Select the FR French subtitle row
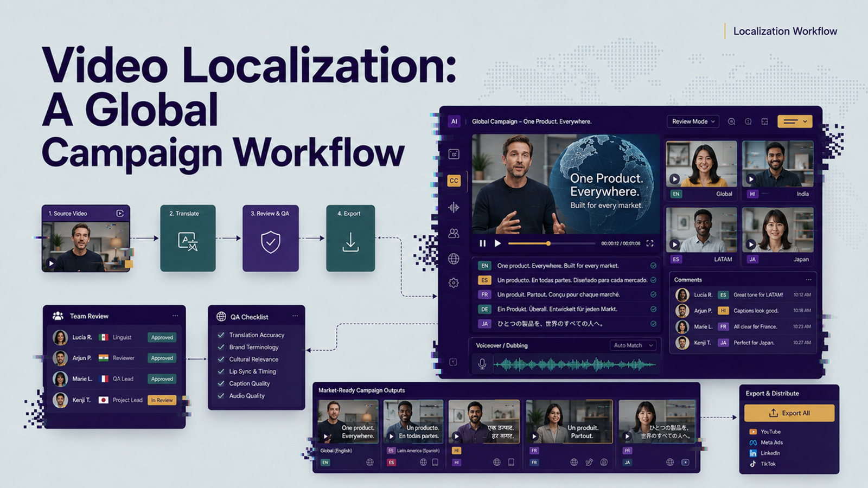 pos(567,294)
